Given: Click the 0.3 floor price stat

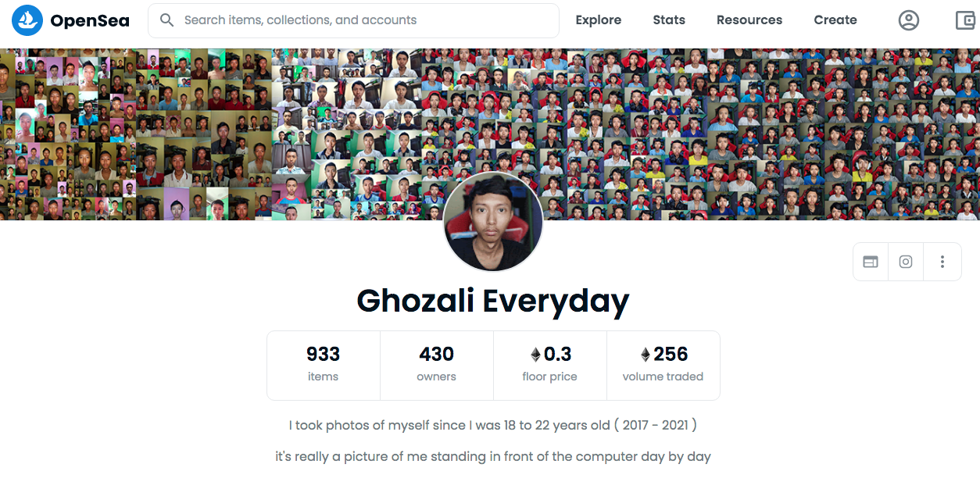Looking at the screenshot, I should point(550,366).
